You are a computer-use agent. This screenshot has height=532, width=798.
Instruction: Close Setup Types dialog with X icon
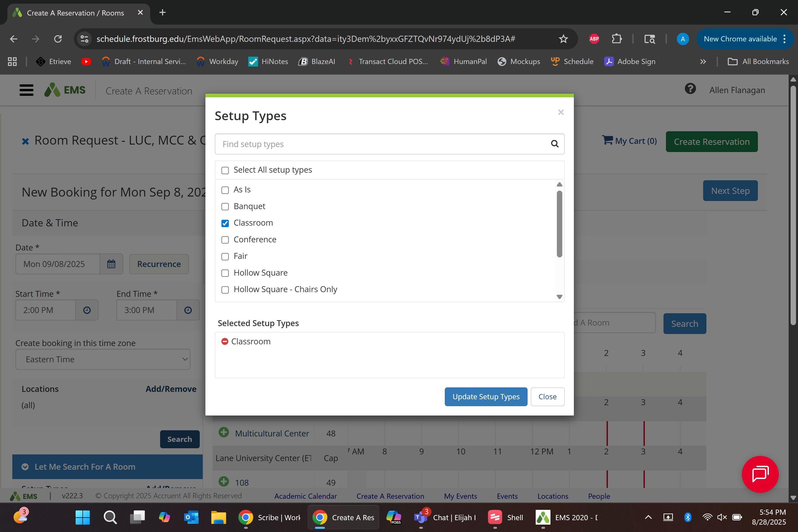pyautogui.click(x=561, y=112)
